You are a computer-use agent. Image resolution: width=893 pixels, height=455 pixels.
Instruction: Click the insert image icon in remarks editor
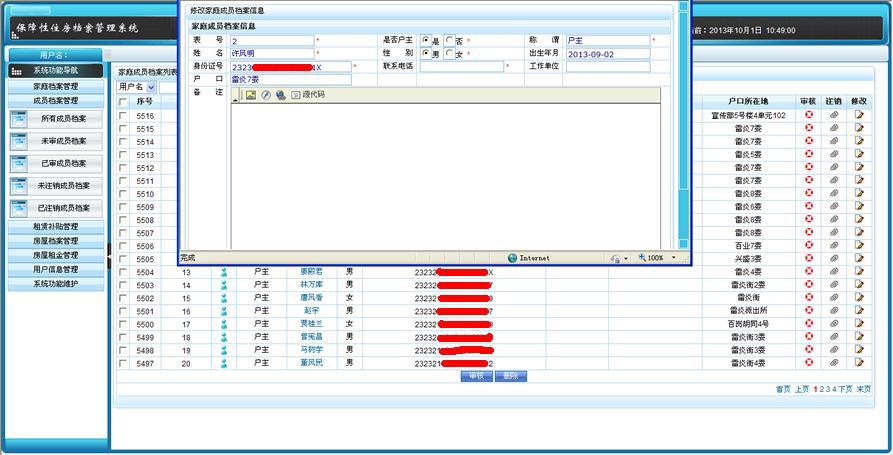(x=251, y=95)
